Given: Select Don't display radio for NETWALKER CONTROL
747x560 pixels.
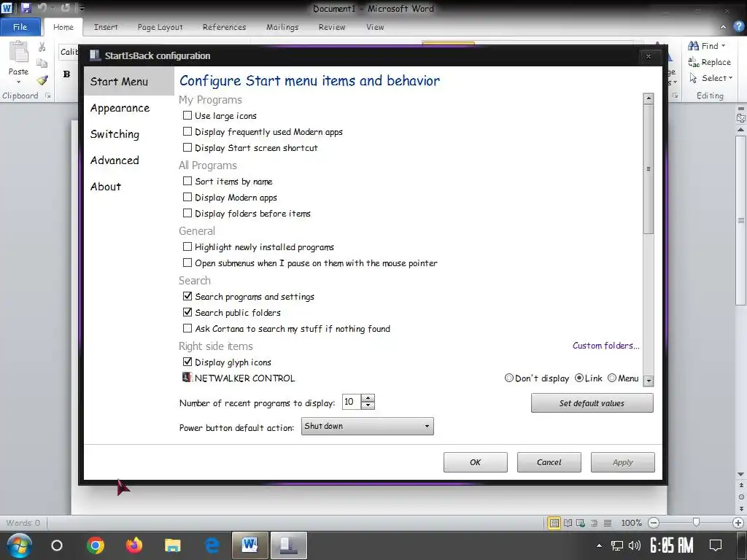Looking at the screenshot, I should coord(508,378).
